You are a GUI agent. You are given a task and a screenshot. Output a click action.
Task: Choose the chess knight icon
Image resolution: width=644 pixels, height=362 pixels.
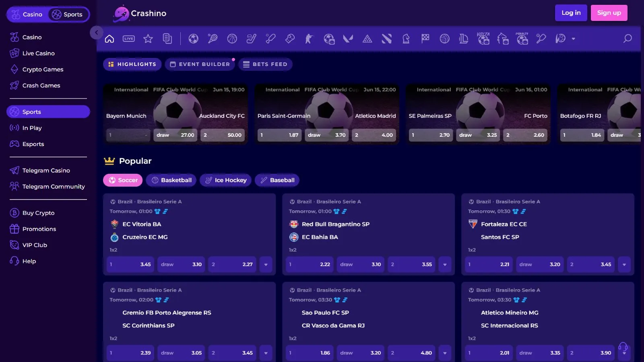406,39
